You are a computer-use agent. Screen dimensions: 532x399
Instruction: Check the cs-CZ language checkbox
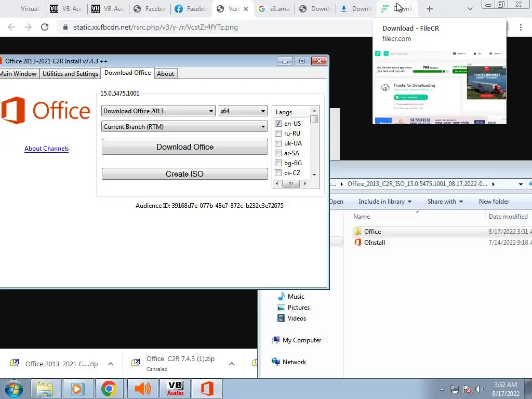[278, 172]
